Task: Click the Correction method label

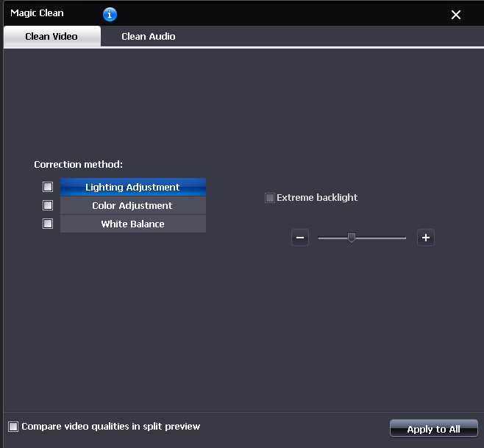Action: pos(78,164)
